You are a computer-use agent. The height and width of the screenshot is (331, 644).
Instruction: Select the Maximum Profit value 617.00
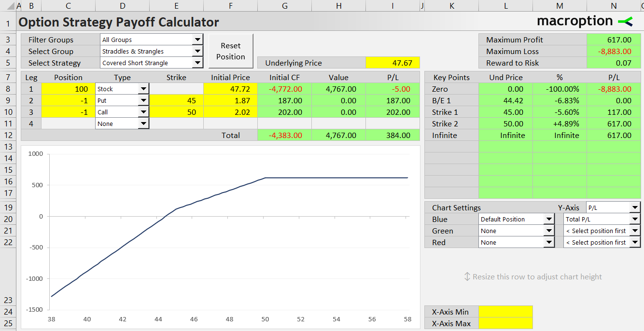[614, 40]
